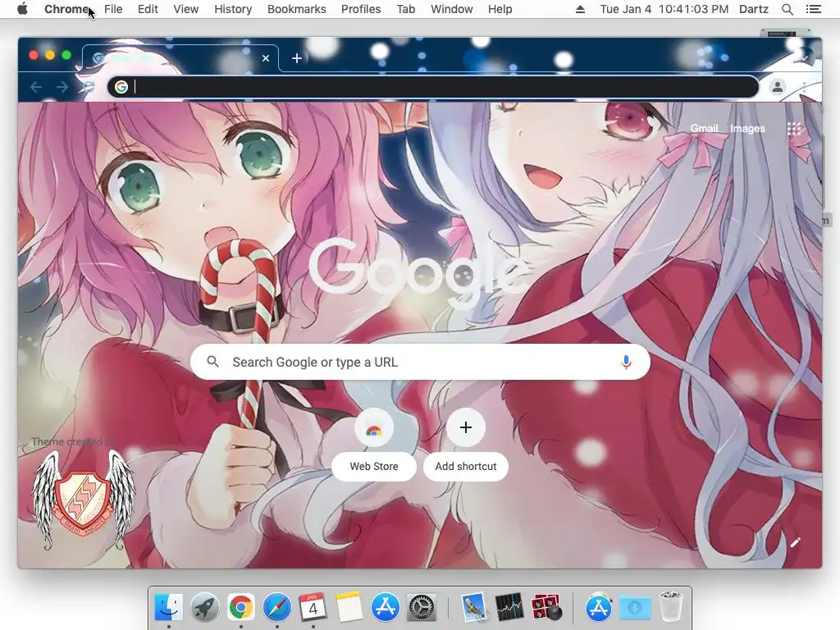Open Notes from the dock

[349, 608]
